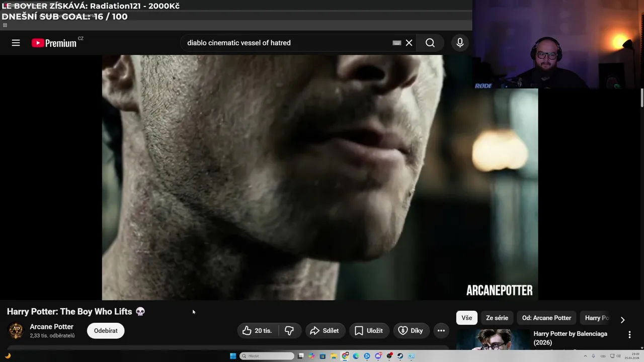Click the '2,33 tis. odběratelů' subscriber count
The image size is (644, 362).
(52, 335)
